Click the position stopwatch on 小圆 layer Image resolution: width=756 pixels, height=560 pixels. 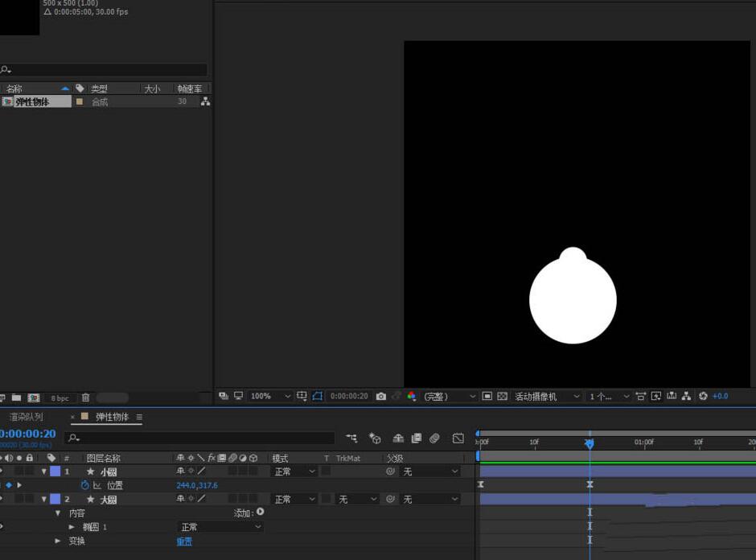(85, 485)
